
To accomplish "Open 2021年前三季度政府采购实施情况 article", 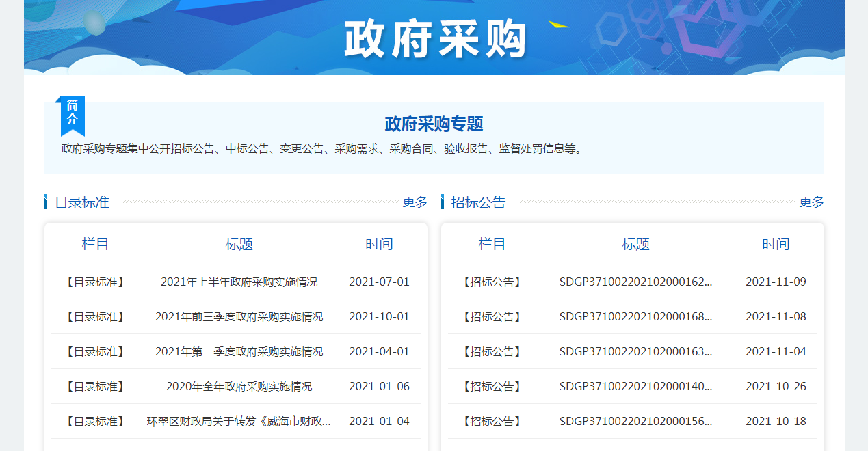I will tap(239, 316).
